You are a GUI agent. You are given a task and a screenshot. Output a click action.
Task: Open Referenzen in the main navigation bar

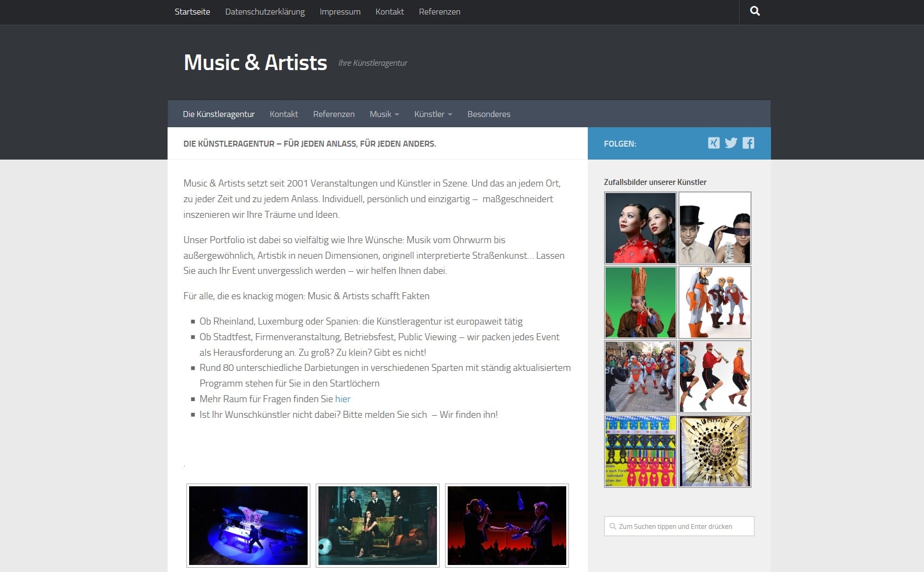click(x=334, y=114)
